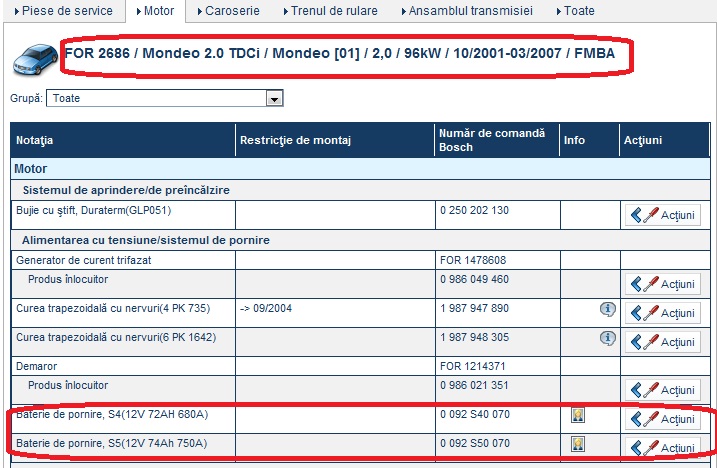Click the blue car vehicle icon

34,60
